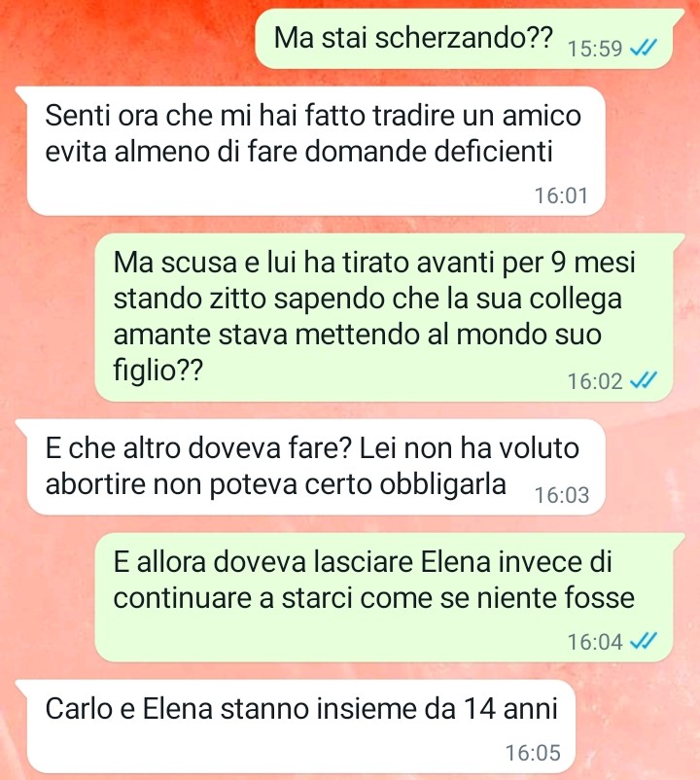Tap the word 'figlio??' in green bubble

[x=158, y=371]
